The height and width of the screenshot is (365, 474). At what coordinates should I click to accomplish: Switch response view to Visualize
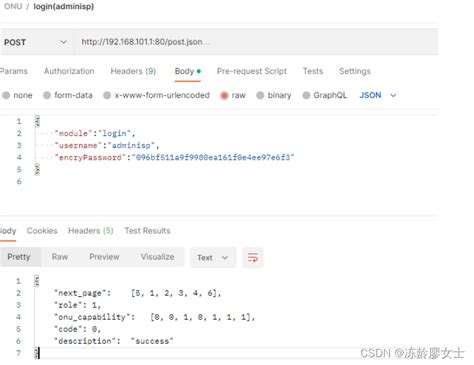(x=157, y=257)
